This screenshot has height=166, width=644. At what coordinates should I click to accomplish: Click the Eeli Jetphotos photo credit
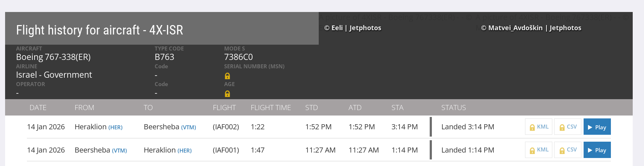[353, 28]
